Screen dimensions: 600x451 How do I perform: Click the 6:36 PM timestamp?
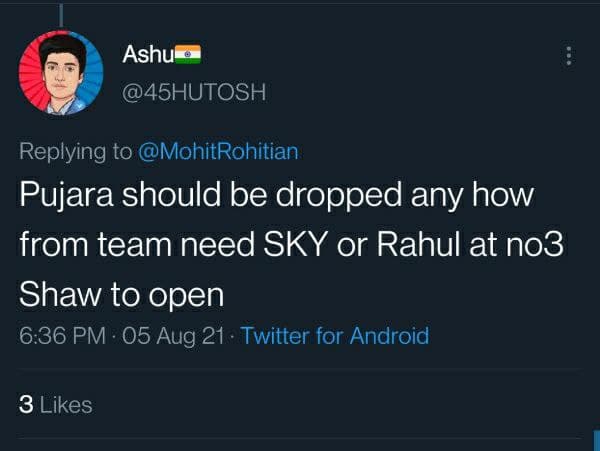click(63, 336)
